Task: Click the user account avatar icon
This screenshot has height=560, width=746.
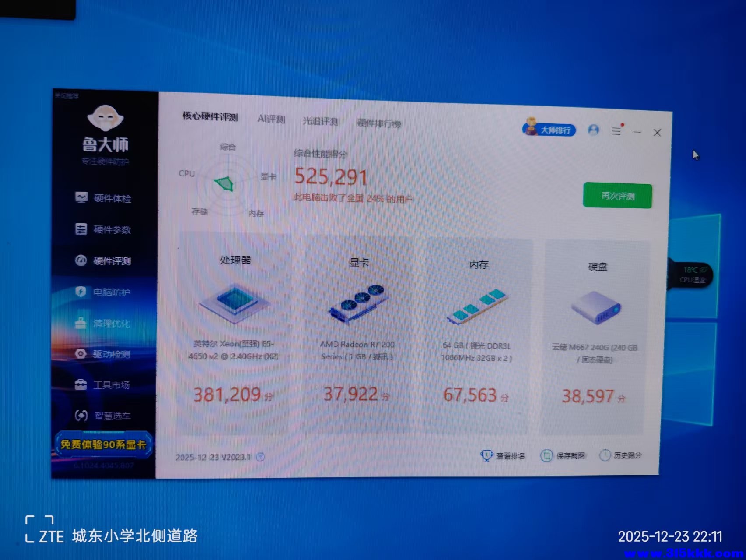Action: [x=593, y=130]
